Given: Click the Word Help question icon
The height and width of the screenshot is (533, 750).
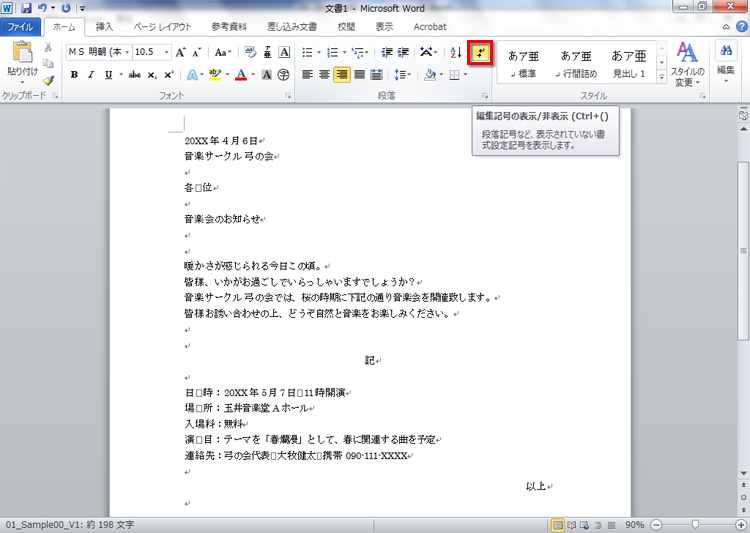Looking at the screenshot, I should (742, 26).
